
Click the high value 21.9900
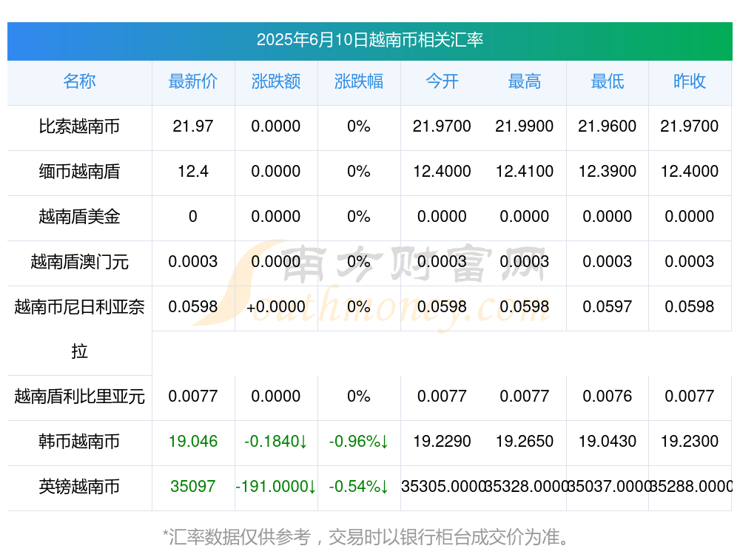coord(525,126)
